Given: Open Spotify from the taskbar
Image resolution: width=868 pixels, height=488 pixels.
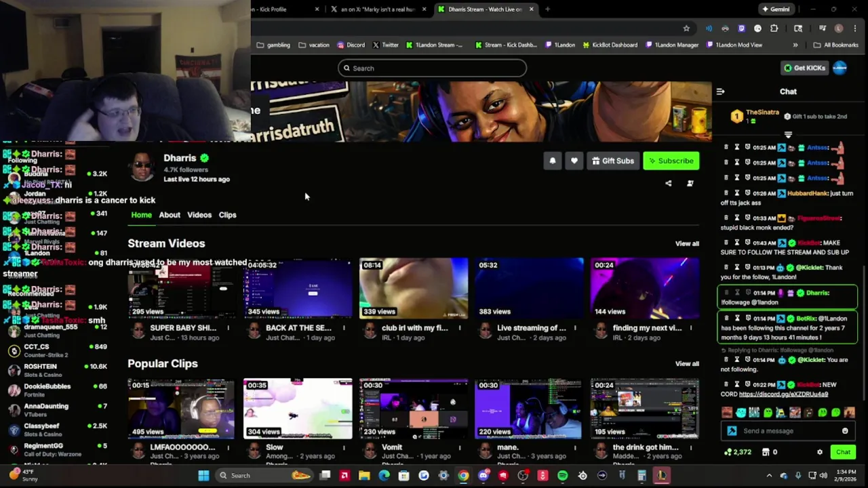Looking at the screenshot, I should click(x=562, y=475).
